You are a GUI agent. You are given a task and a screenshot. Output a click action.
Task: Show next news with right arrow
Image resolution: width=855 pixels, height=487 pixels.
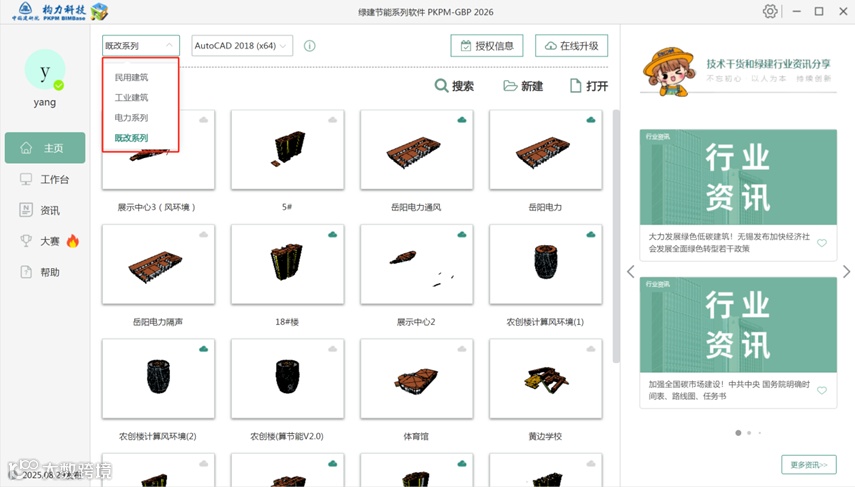click(846, 271)
